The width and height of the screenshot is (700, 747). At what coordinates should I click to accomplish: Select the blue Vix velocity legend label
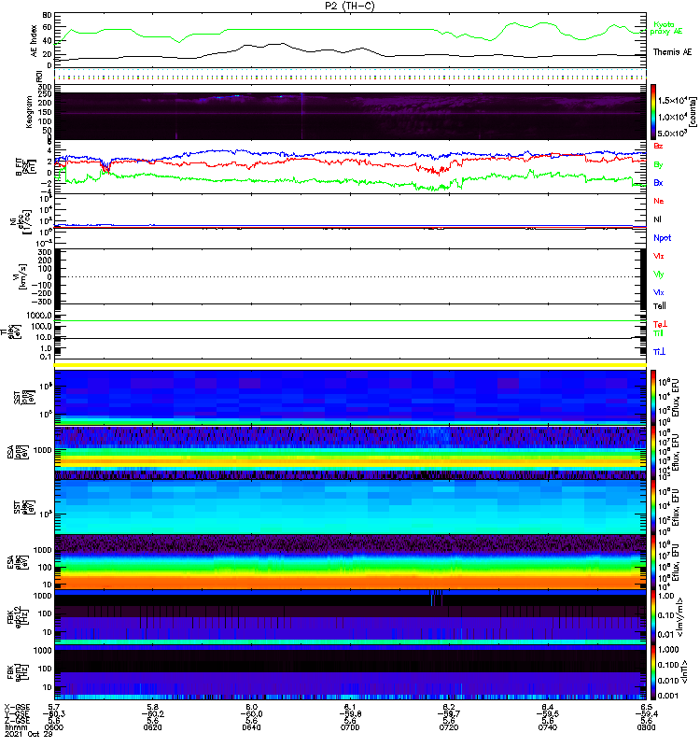tap(659, 292)
